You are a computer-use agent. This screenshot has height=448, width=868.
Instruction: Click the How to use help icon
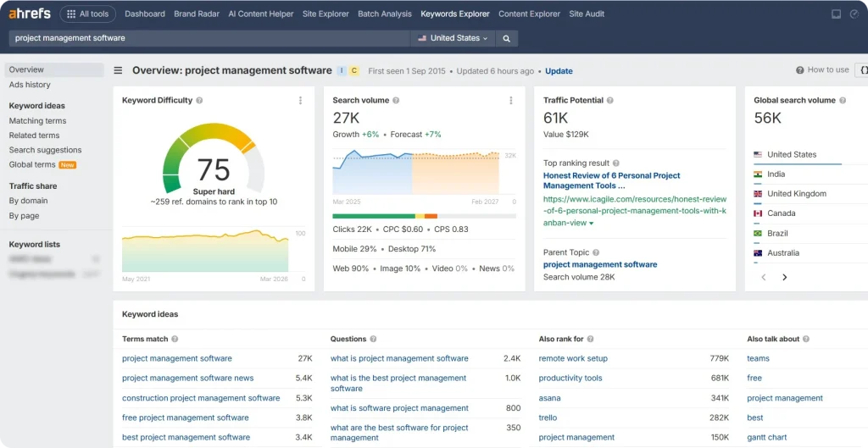(800, 70)
